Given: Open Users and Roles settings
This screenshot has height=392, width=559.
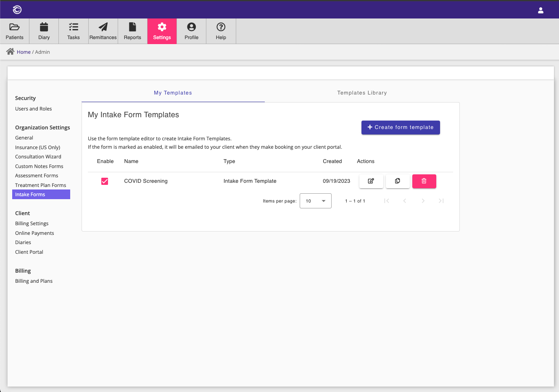Looking at the screenshot, I should coord(34,109).
